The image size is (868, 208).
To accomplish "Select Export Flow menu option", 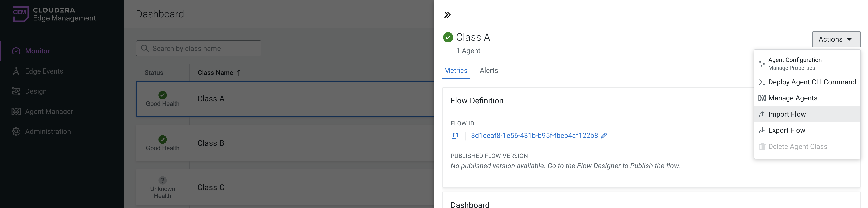I will pyautogui.click(x=786, y=130).
